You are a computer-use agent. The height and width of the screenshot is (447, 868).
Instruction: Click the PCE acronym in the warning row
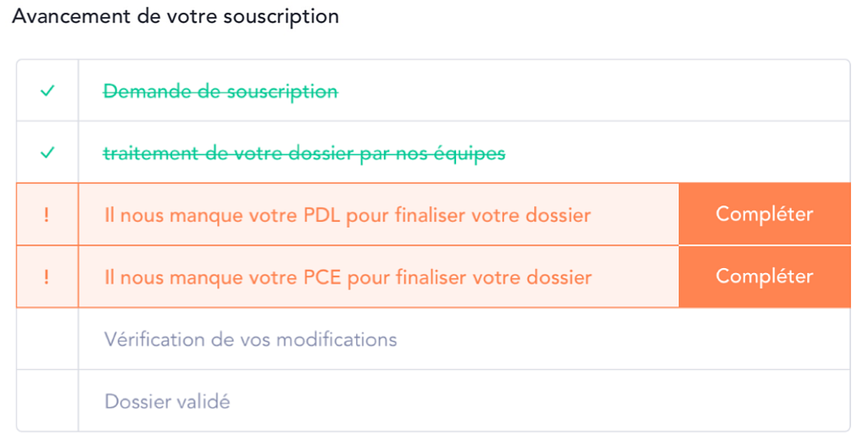pyautogui.click(x=323, y=277)
